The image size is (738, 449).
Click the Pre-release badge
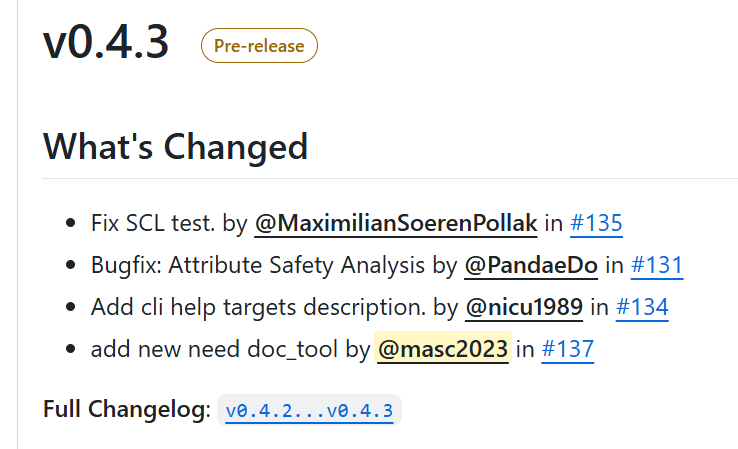[x=259, y=46]
